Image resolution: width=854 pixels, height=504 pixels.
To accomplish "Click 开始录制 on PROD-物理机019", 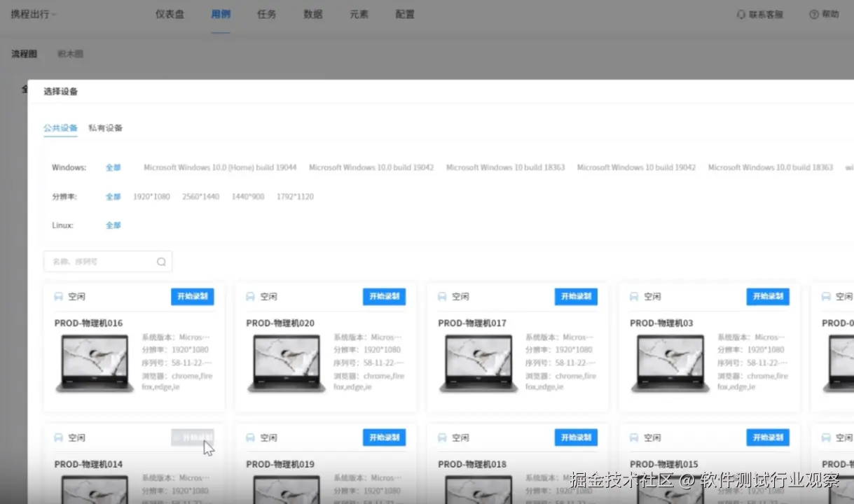I will pyautogui.click(x=384, y=437).
